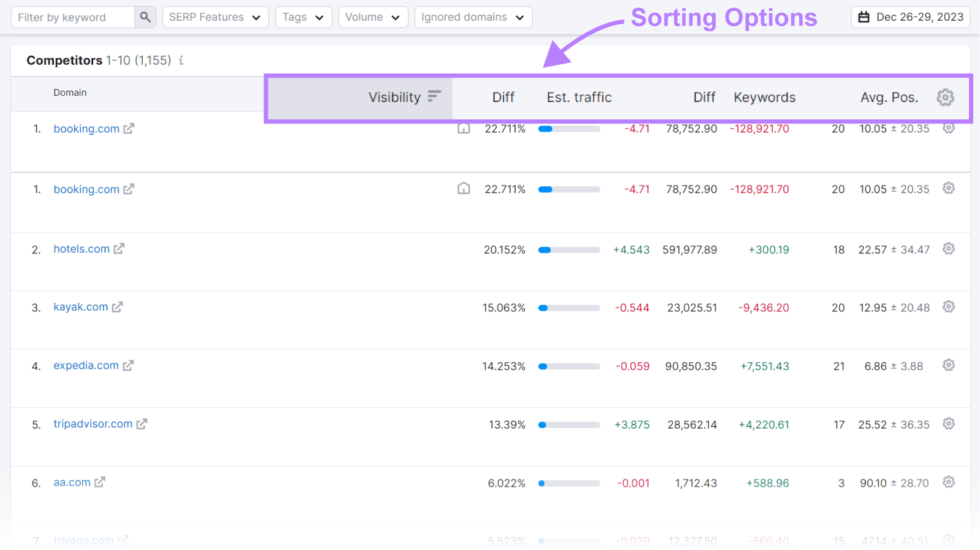Select the Est. traffic column header
The image size is (980, 550).
579,97
